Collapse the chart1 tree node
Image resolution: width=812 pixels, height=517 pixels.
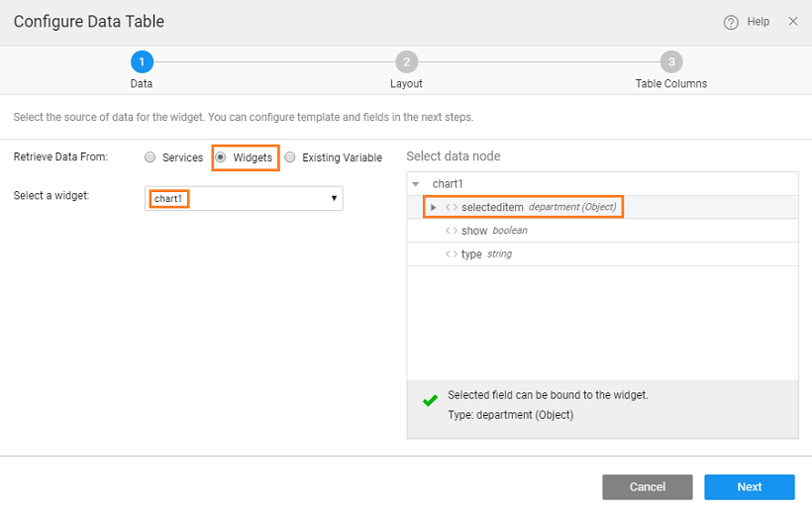click(416, 184)
